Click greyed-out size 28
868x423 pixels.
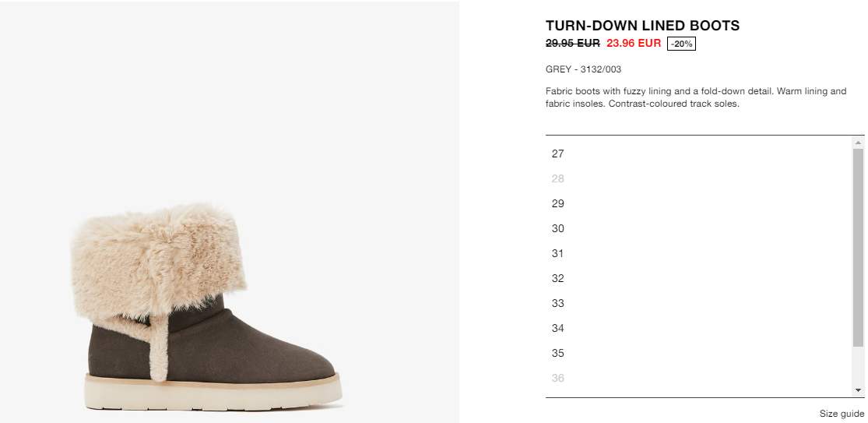pos(698,179)
